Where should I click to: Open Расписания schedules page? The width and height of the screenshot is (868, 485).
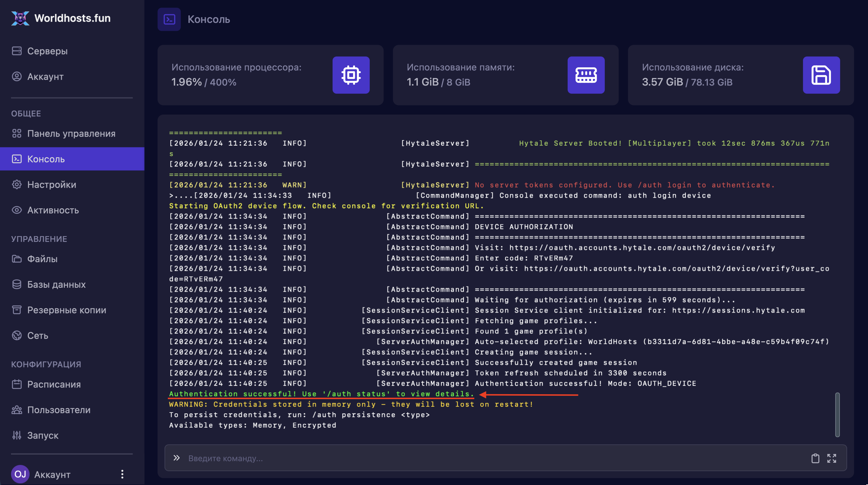pos(54,384)
